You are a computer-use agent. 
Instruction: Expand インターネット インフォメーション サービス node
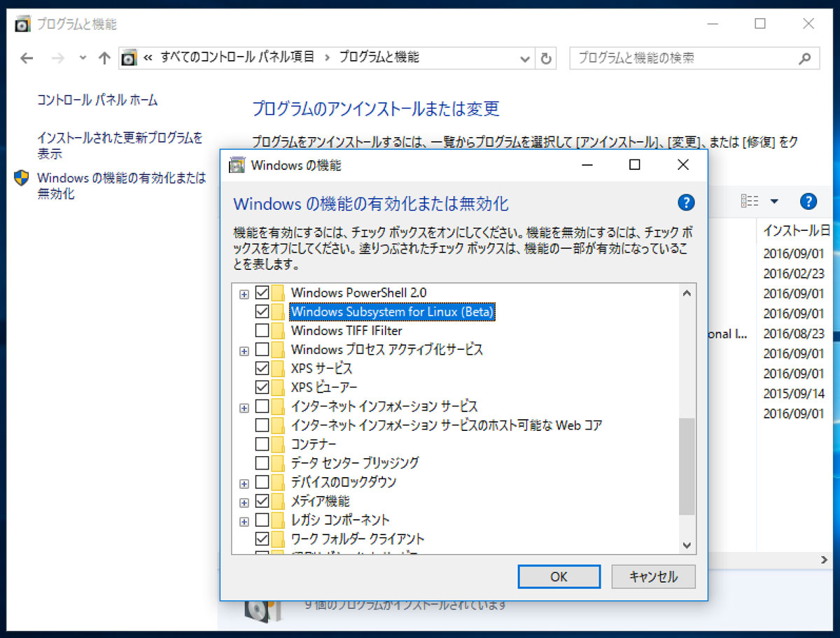(x=244, y=407)
